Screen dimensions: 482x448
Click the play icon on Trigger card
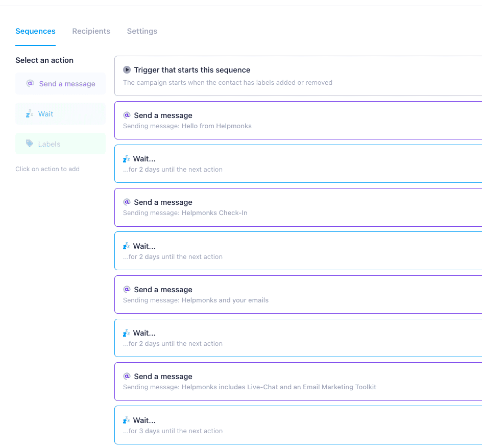(x=127, y=70)
